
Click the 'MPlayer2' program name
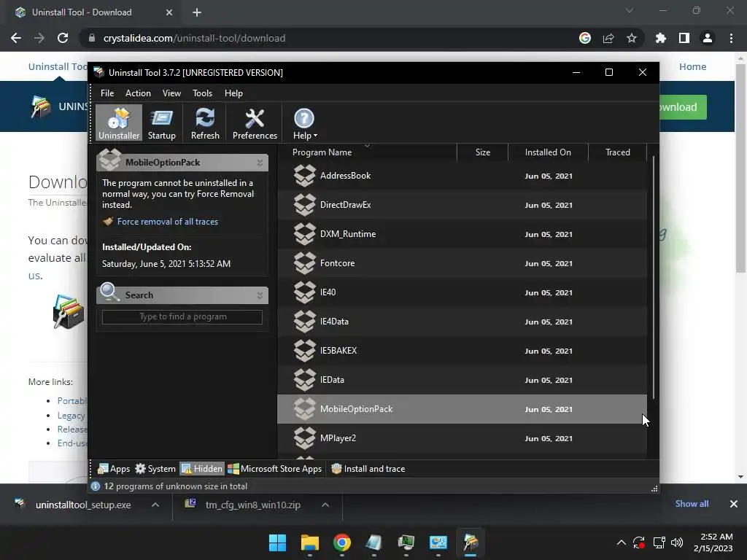coord(338,438)
